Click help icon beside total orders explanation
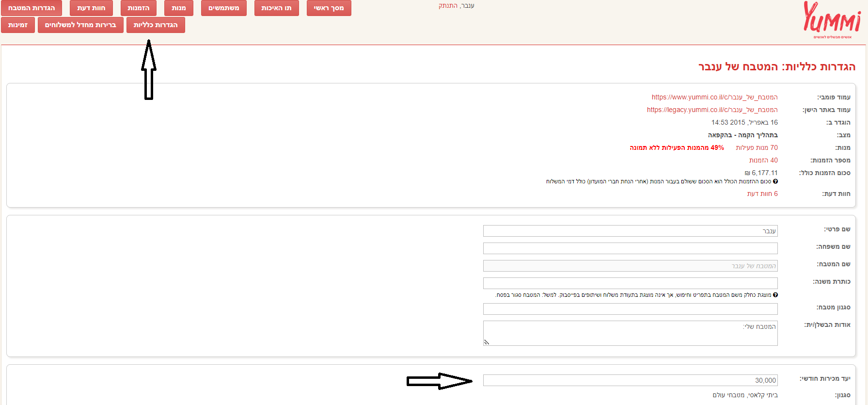The height and width of the screenshot is (405, 868). (775, 181)
